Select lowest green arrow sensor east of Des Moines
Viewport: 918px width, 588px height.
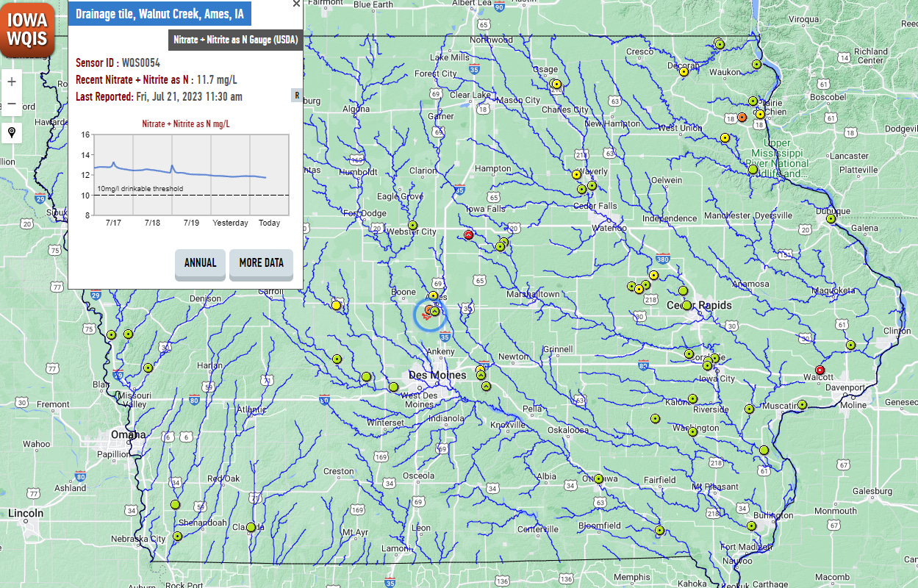click(x=485, y=385)
